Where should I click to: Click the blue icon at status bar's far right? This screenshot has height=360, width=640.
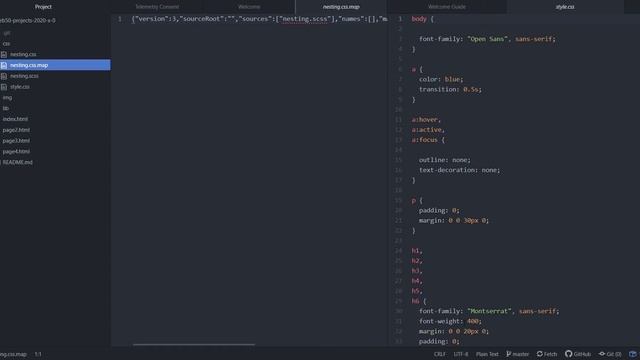click(633, 354)
